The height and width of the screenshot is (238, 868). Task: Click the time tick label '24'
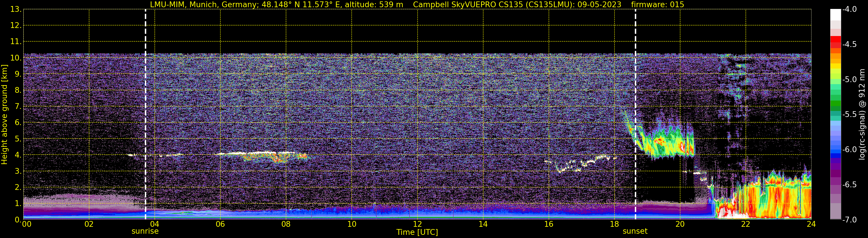pyautogui.click(x=811, y=224)
